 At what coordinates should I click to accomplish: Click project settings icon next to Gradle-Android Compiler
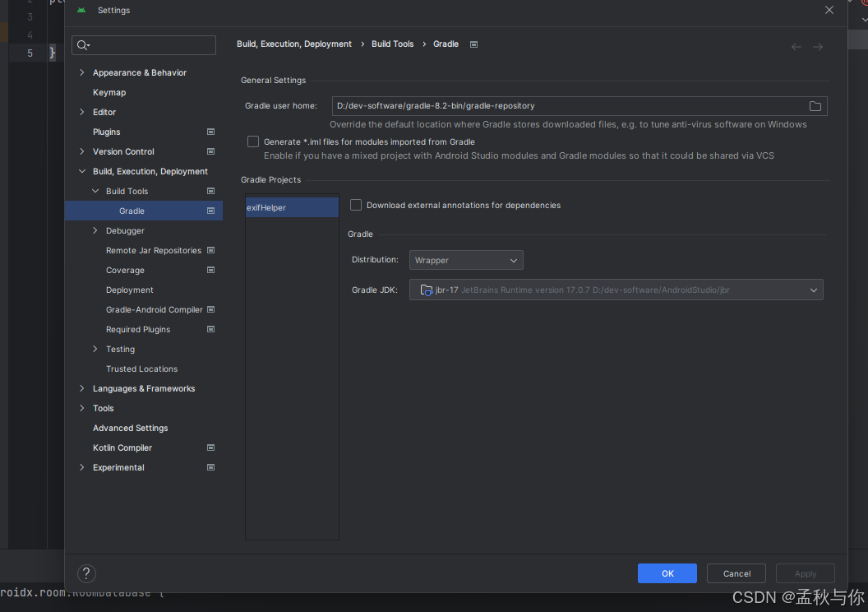[x=211, y=309]
